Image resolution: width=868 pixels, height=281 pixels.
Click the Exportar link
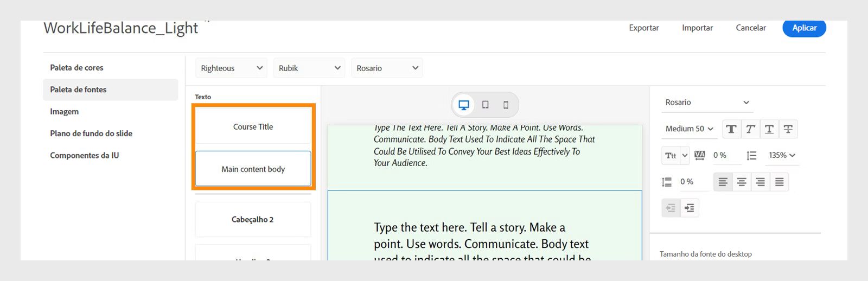point(644,28)
